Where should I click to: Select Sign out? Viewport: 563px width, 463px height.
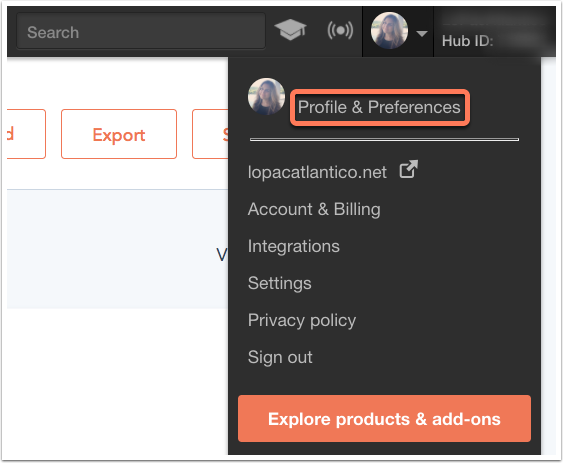click(280, 357)
